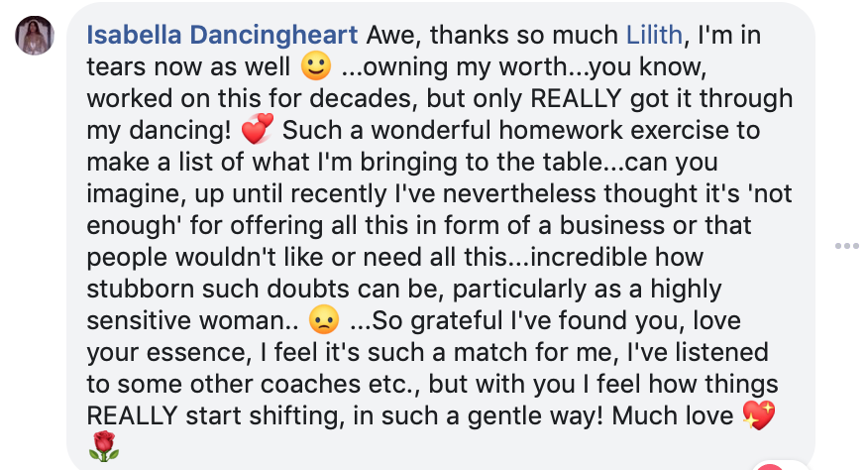
Task: Click the smiling face emoji
Action: [313, 68]
